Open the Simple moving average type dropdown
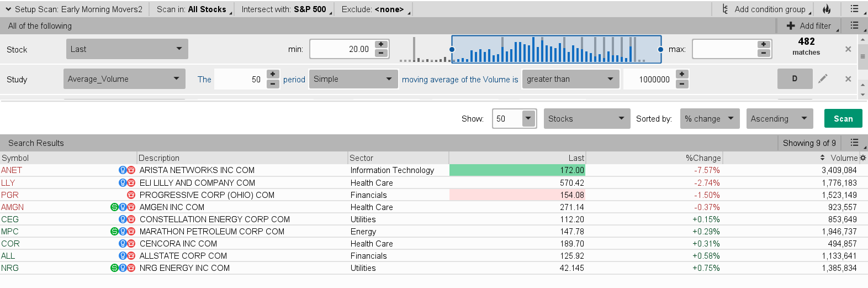The height and width of the screenshot is (288, 868). click(353, 79)
